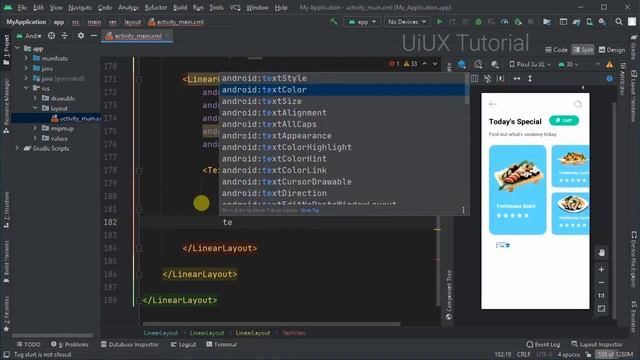Click the night mode icon in preview toolbar
640x360 pixels.
click(495, 64)
